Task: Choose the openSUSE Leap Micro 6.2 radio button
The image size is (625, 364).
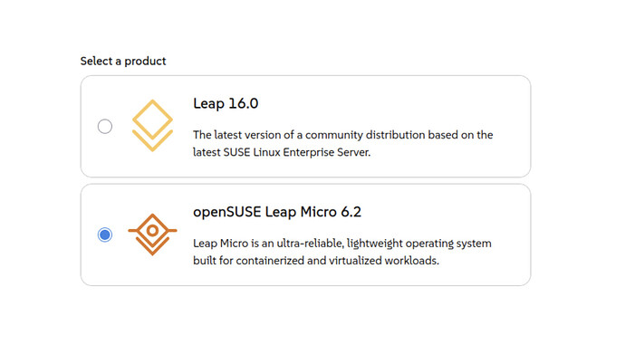Action: pos(105,235)
